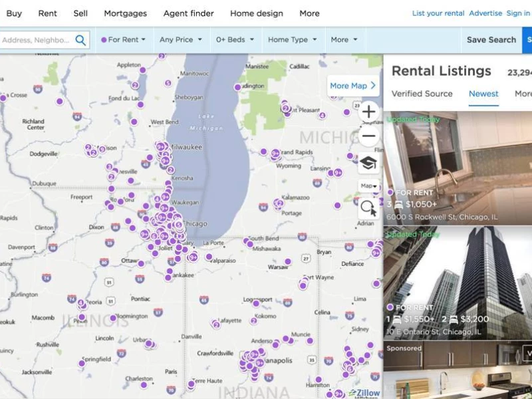This screenshot has width=532, height=399.
Task: Click the marker numbered 2 near Kokomo
Action: click(254, 321)
